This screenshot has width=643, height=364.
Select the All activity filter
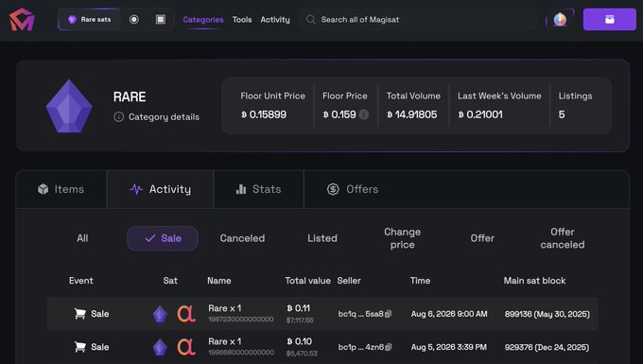coord(82,238)
